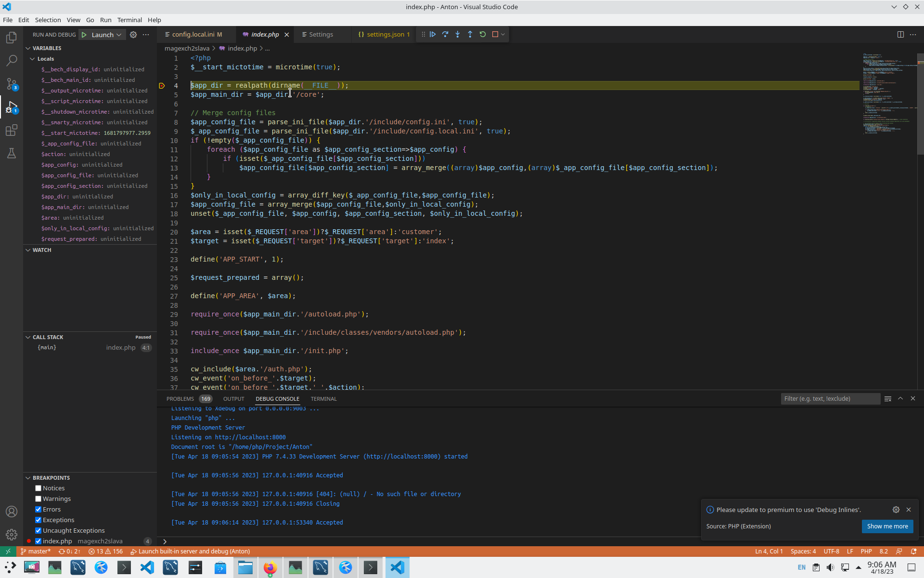Click Step Over in debug toolbar
This screenshot has height=578, width=924.
coord(445,34)
